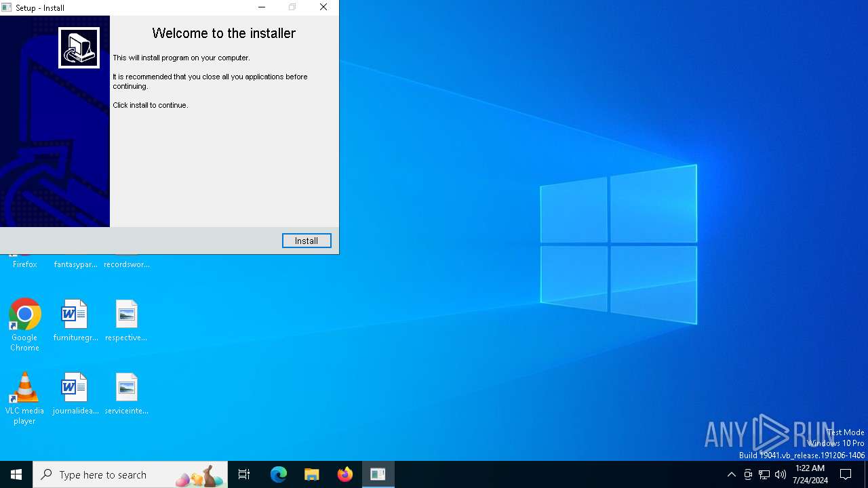Screen dimensions: 868x488
Task: Open File Explorer from the taskbar
Action: pyautogui.click(x=311, y=474)
